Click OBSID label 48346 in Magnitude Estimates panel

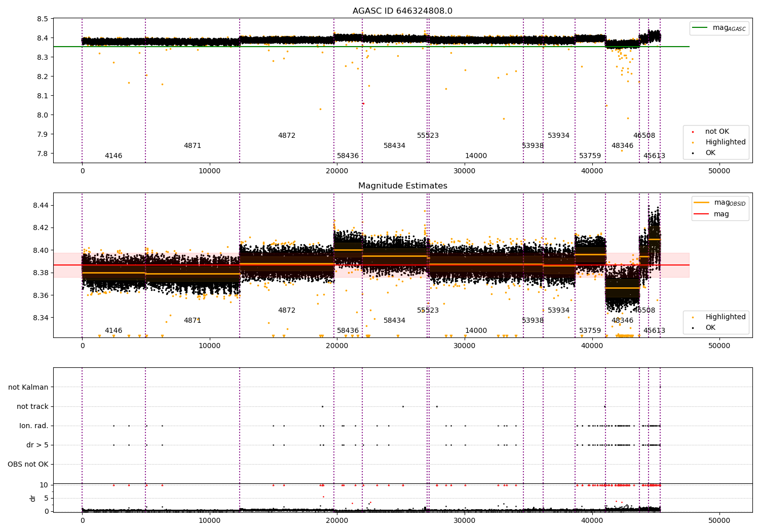tap(623, 321)
